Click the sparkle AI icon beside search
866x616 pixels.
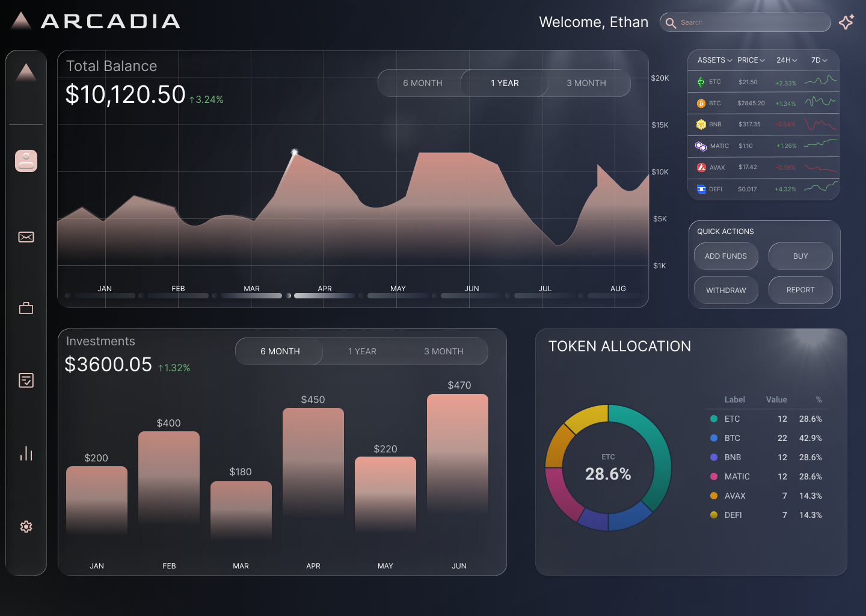[x=846, y=22]
